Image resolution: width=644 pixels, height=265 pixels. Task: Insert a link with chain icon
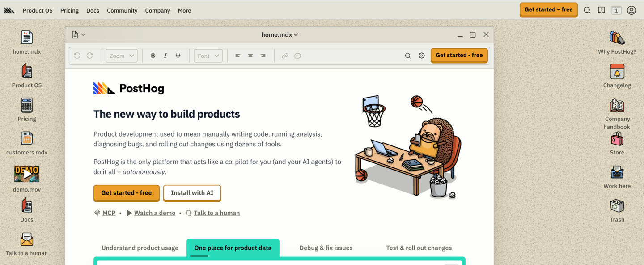coord(285,56)
